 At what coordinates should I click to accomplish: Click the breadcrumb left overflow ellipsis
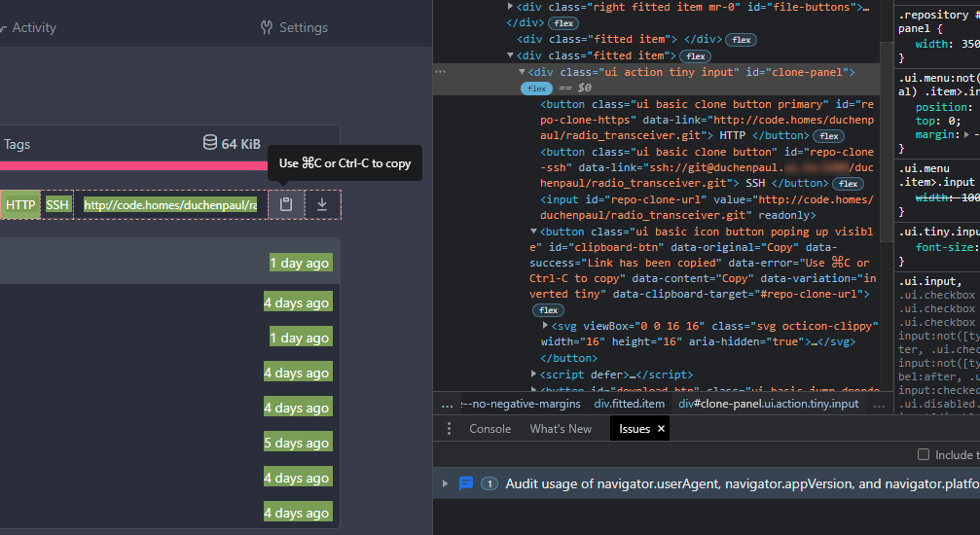tap(447, 405)
